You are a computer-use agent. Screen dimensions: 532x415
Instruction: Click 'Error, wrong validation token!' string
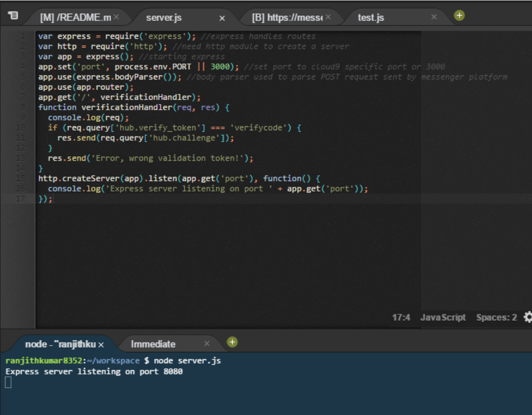click(168, 158)
